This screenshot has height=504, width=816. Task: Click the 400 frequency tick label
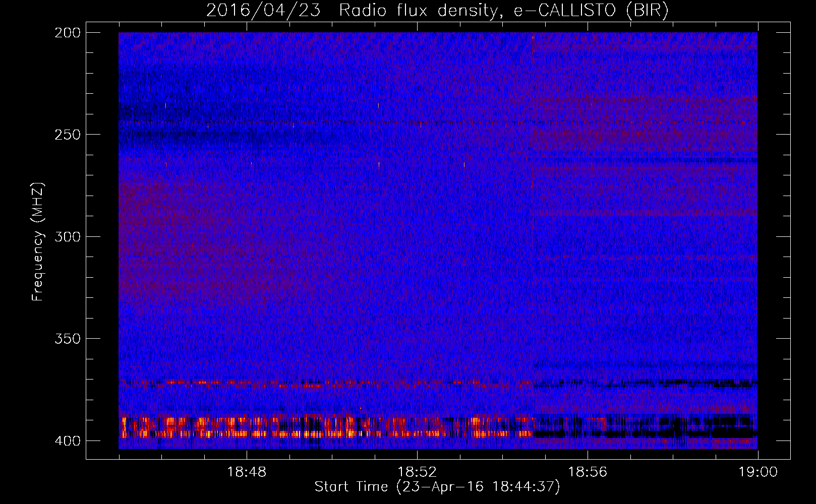tap(67, 441)
